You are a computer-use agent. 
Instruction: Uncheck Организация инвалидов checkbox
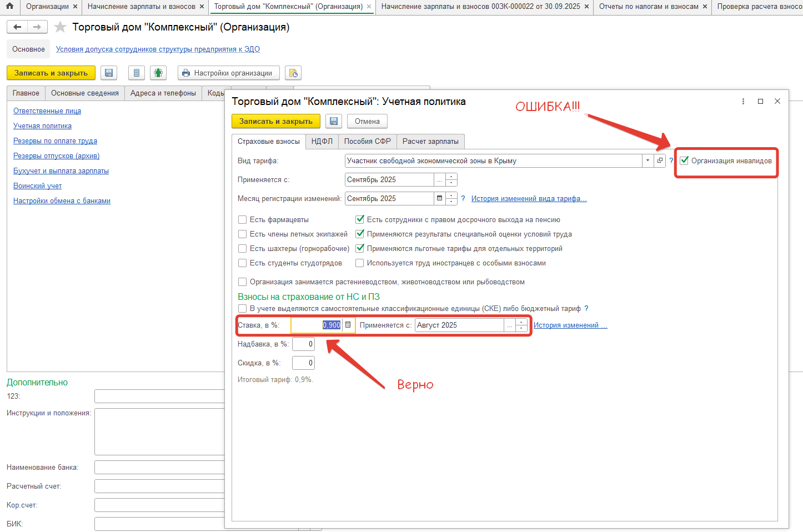684,160
